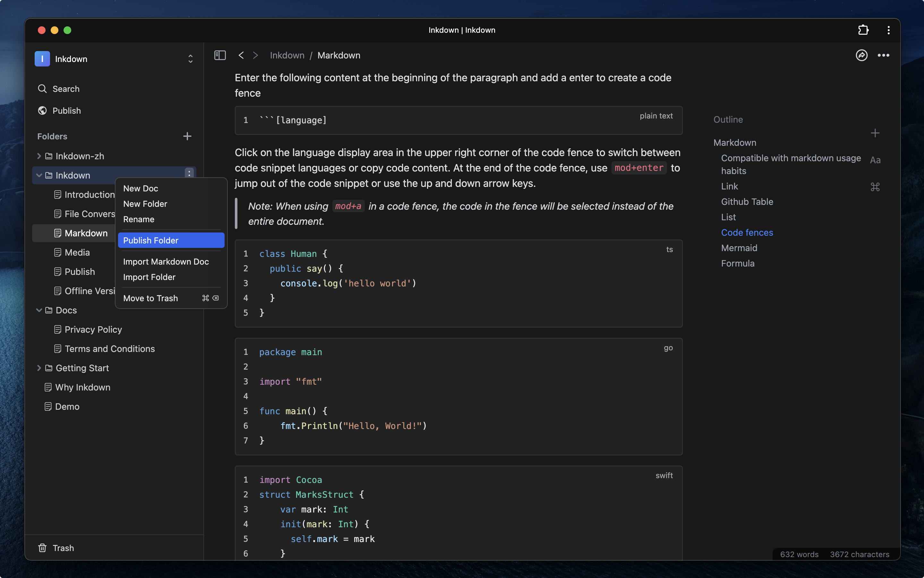This screenshot has height=578, width=924.
Task: Open Search in the sidebar
Action: tap(114, 89)
